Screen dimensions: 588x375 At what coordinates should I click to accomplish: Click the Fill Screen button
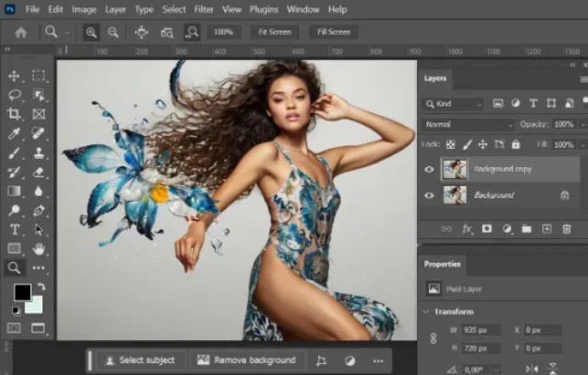[x=334, y=32]
